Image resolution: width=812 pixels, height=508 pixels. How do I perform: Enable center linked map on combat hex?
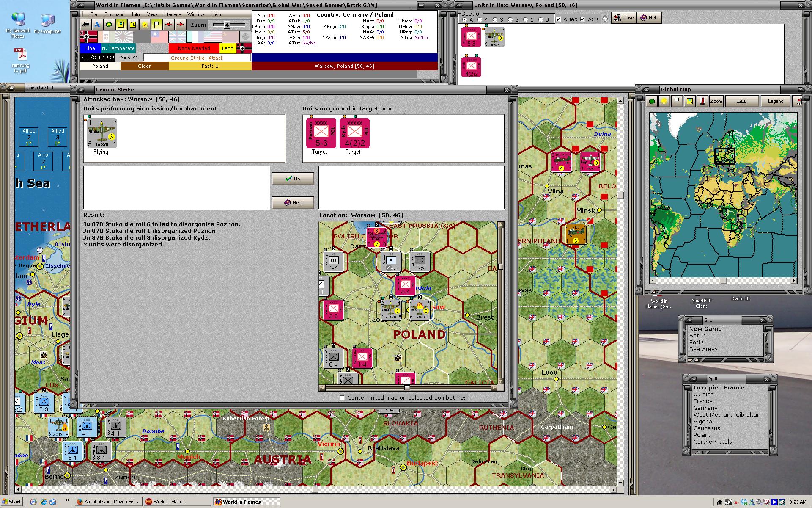point(343,398)
